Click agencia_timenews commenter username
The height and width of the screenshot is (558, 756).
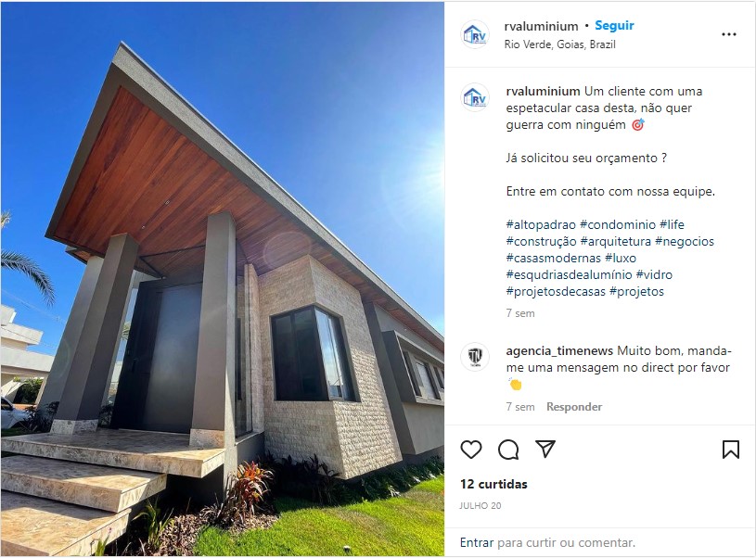point(559,350)
